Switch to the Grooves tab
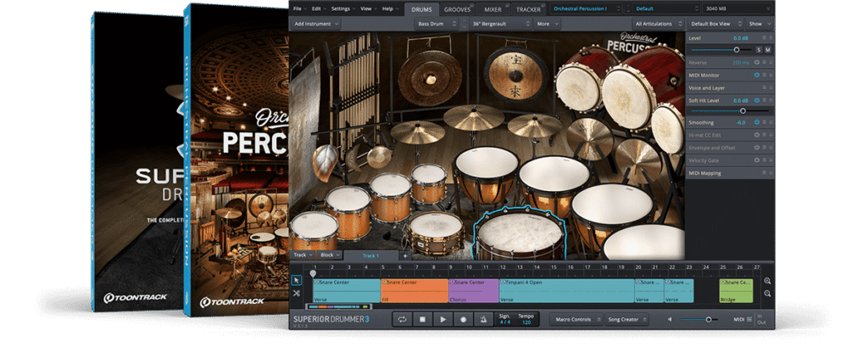 click(457, 8)
